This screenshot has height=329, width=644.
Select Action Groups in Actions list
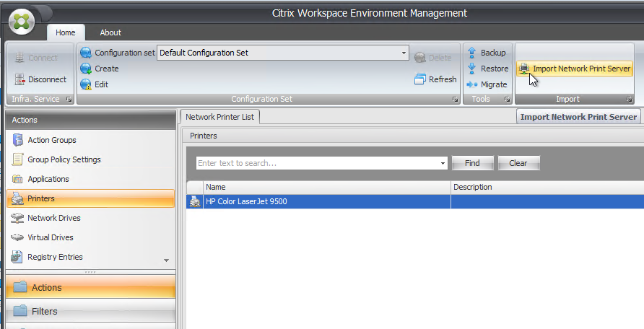coord(90,140)
